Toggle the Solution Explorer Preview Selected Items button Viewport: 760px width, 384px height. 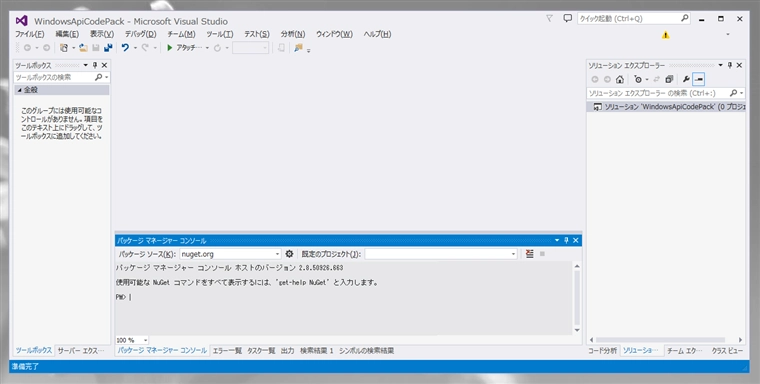698,80
